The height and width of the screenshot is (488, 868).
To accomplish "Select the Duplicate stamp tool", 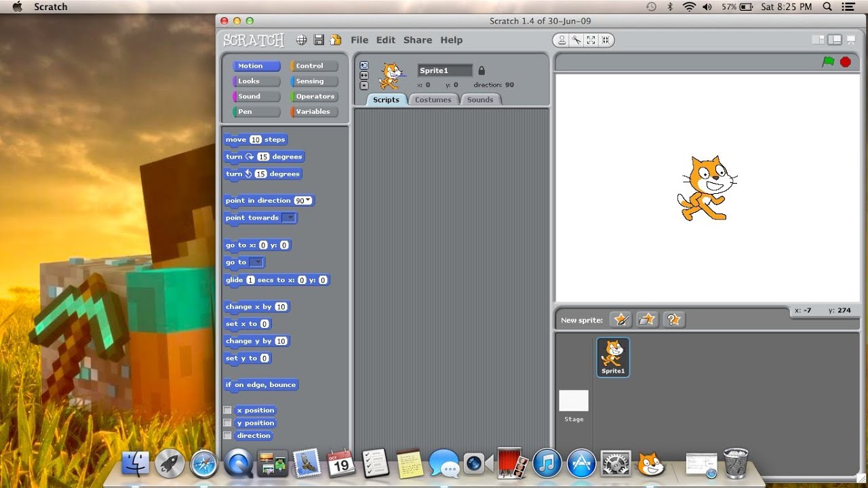I will pyautogui.click(x=561, y=40).
